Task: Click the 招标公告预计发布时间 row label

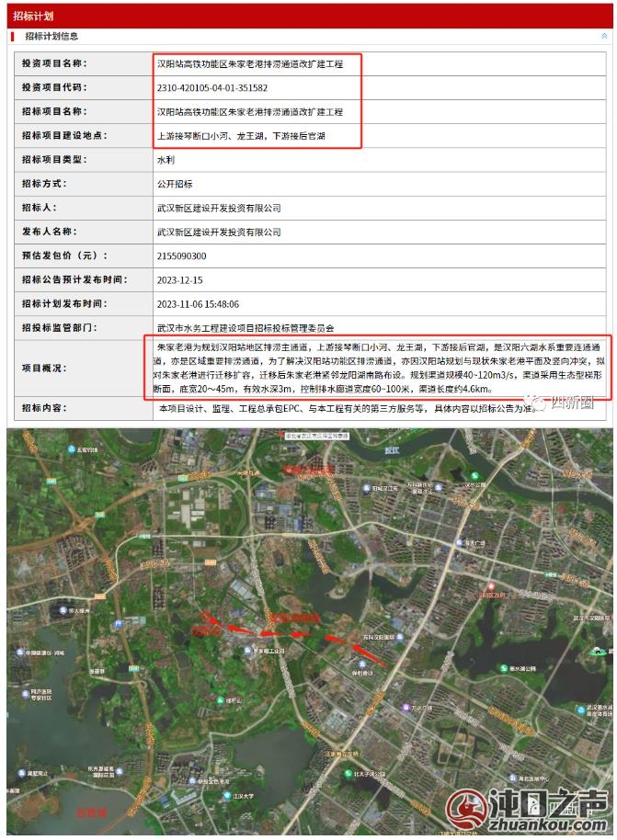Action: [74, 279]
